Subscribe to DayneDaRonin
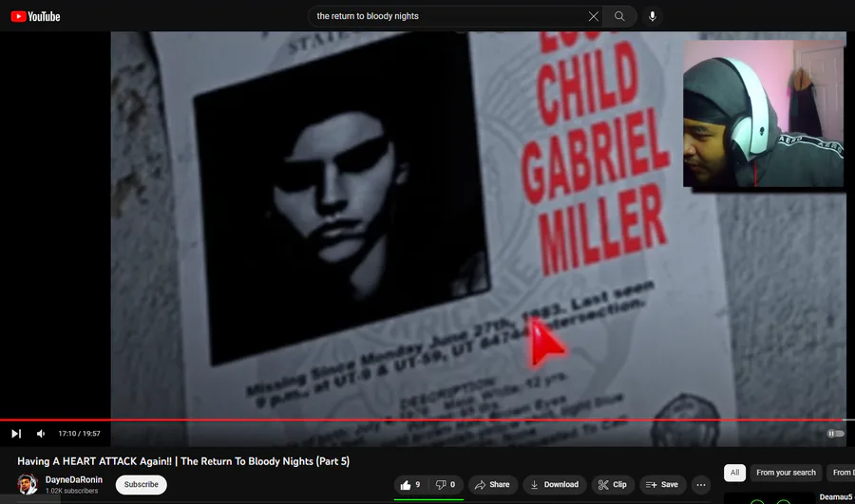The height and width of the screenshot is (504, 855). point(142,484)
